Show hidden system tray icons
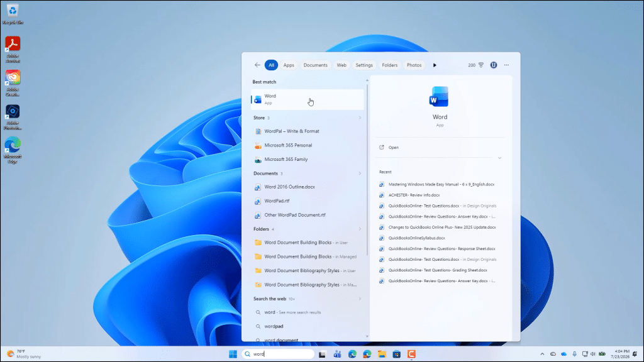644x362 pixels. coord(542,354)
